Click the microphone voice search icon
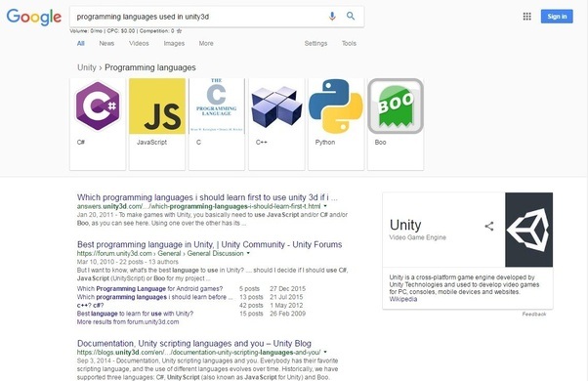588x381 pixels. [x=332, y=17]
